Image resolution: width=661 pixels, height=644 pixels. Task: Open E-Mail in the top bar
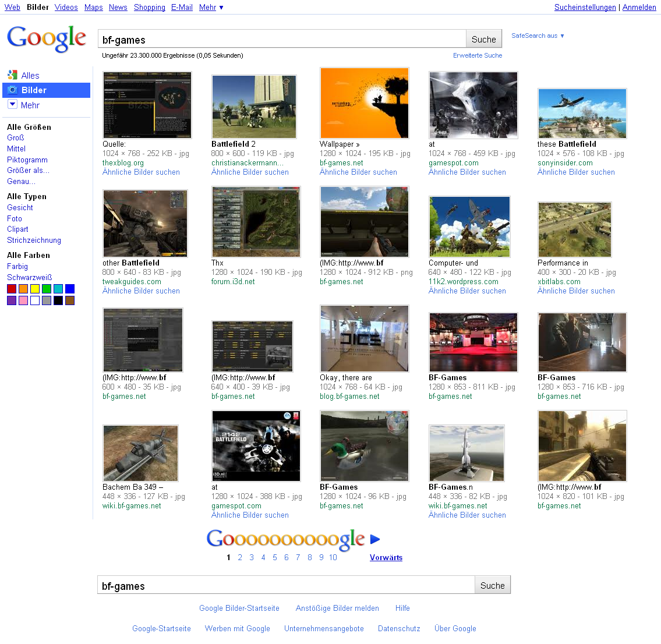[x=182, y=7]
